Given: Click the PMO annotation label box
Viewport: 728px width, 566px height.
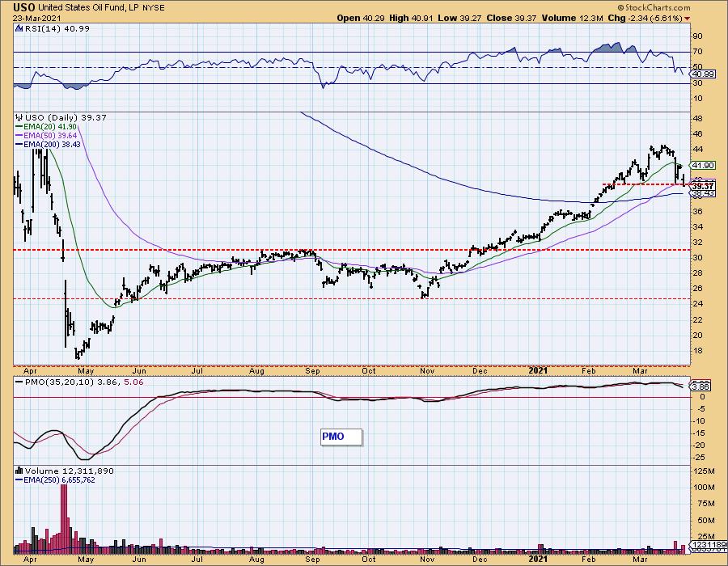Looking at the screenshot, I should pyautogui.click(x=341, y=437).
